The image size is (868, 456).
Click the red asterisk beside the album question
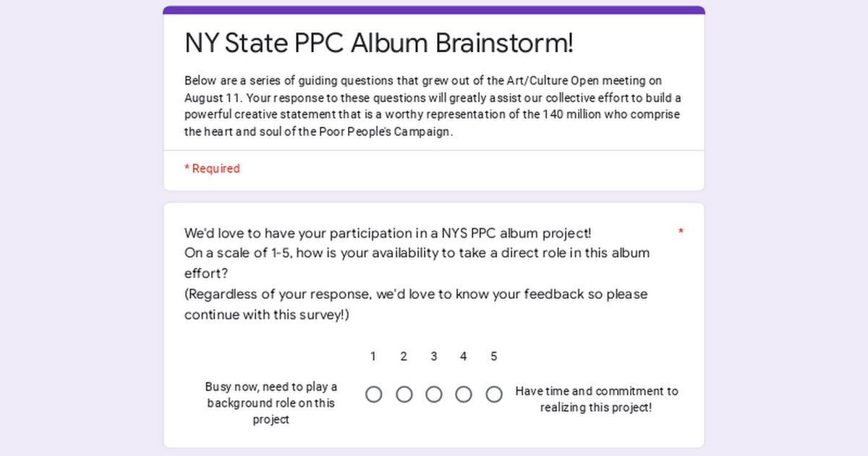[681, 232]
